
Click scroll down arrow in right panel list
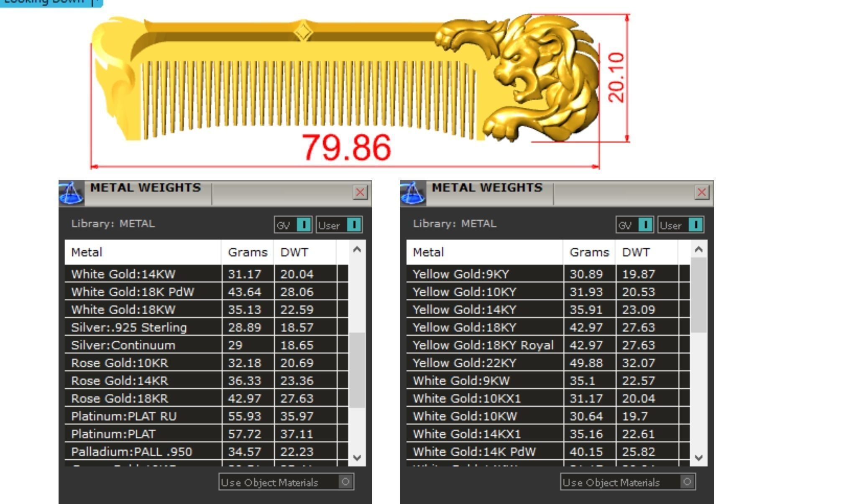click(698, 457)
